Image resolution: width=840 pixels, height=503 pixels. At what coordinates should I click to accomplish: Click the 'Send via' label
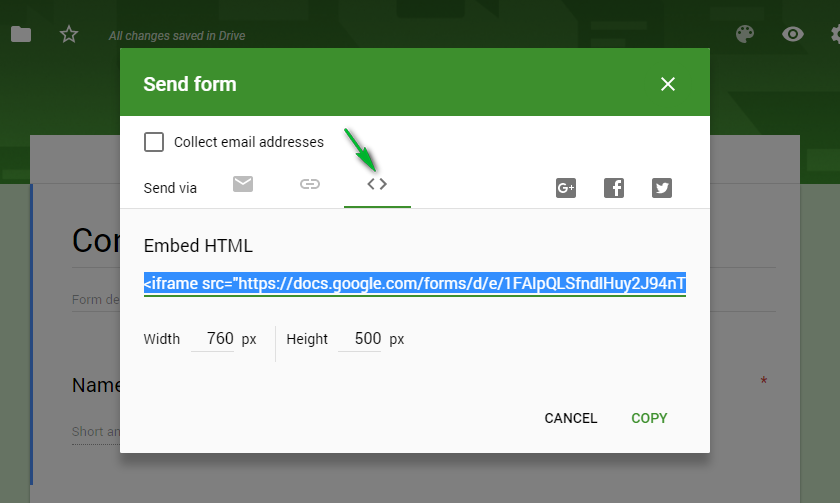pyautogui.click(x=170, y=188)
